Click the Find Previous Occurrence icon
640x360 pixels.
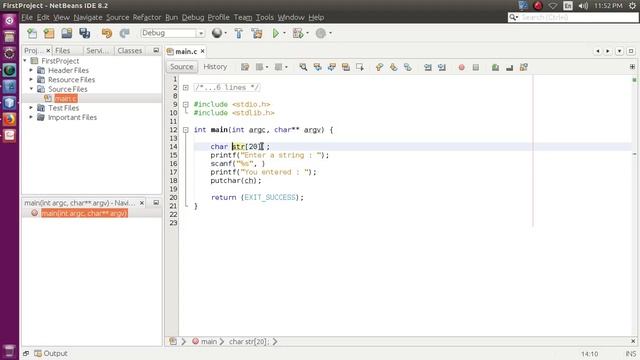pyautogui.click(x=318, y=67)
